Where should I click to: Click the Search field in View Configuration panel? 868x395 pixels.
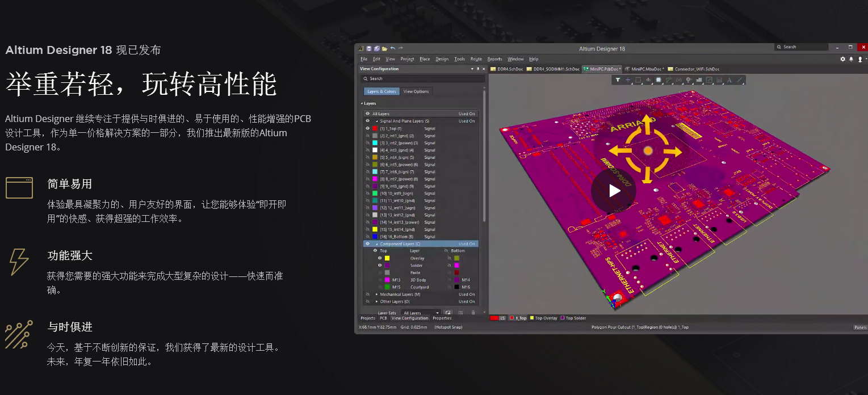(422, 79)
